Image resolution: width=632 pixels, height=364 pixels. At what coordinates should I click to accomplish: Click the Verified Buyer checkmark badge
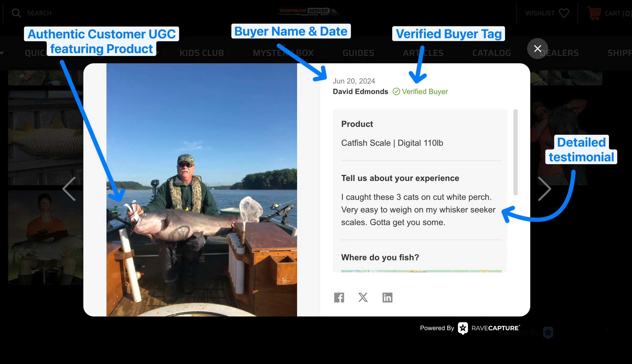pos(396,91)
